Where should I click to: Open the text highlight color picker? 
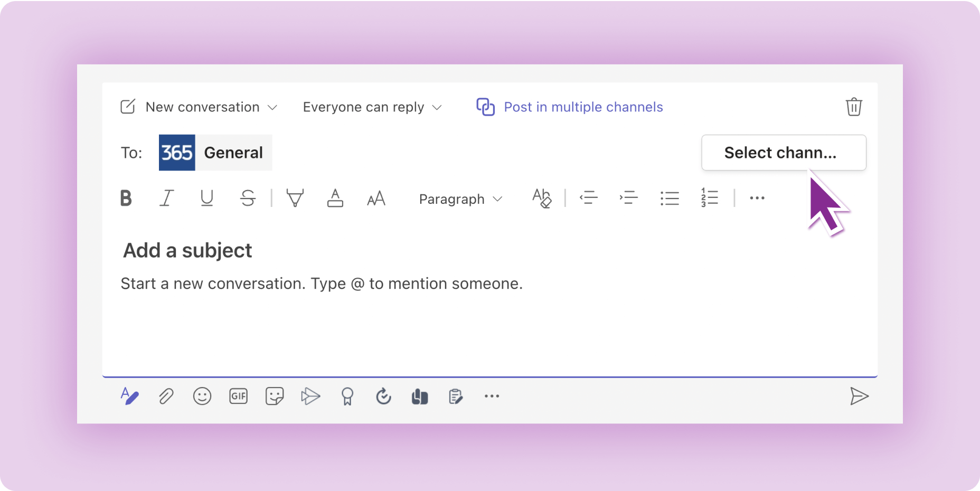tap(295, 199)
